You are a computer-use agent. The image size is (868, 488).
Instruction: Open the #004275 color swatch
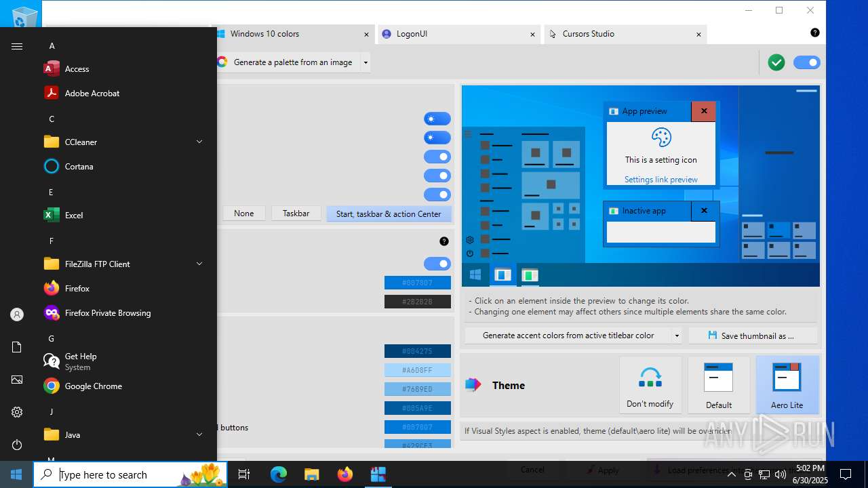418,351
